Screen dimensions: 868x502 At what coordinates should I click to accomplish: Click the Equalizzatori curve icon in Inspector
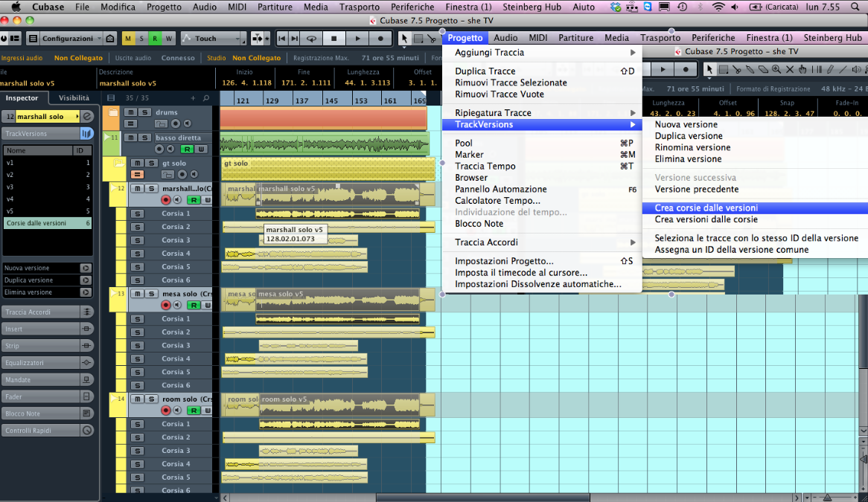(86, 363)
